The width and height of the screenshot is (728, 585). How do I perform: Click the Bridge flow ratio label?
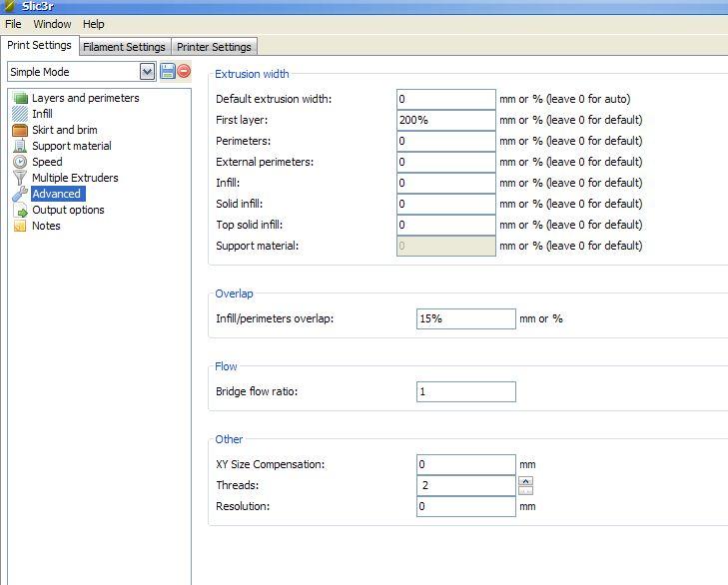coord(257,391)
